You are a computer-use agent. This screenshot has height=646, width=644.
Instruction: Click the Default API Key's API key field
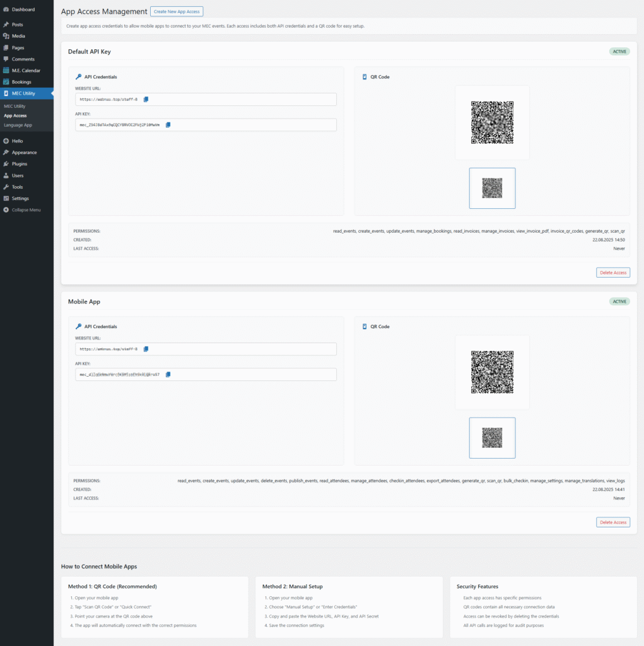pyautogui.click(x=206, y=125)
